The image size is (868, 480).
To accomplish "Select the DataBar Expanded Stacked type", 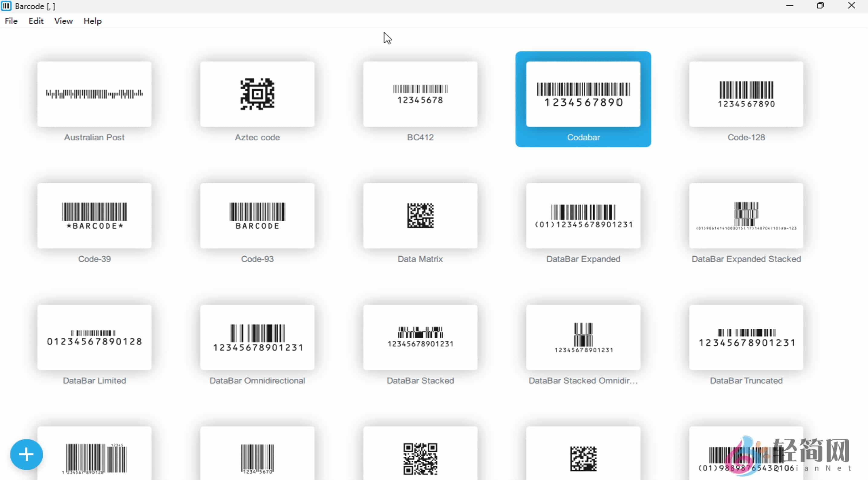I will (746, 216).
